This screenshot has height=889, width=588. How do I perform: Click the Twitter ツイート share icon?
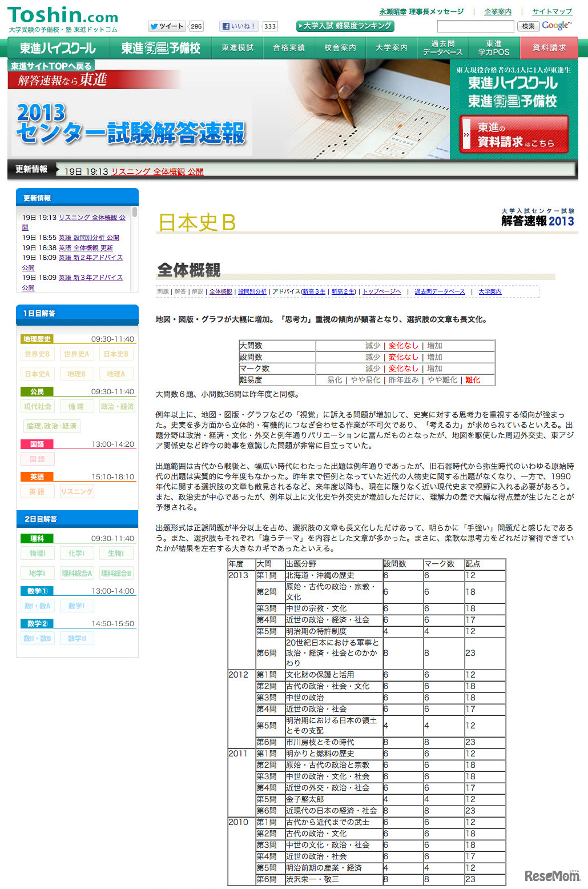[166, 26]
